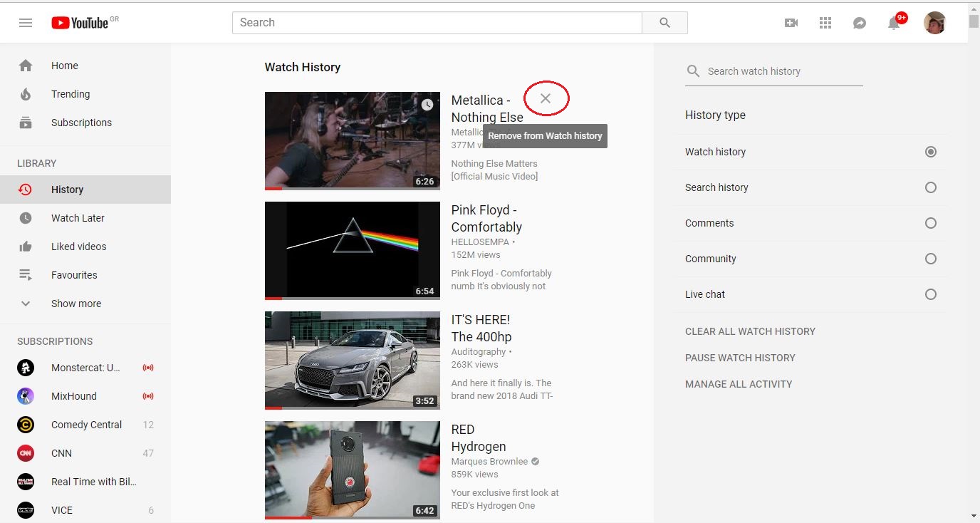Click the CNN channel avatar

pos(26,453)
